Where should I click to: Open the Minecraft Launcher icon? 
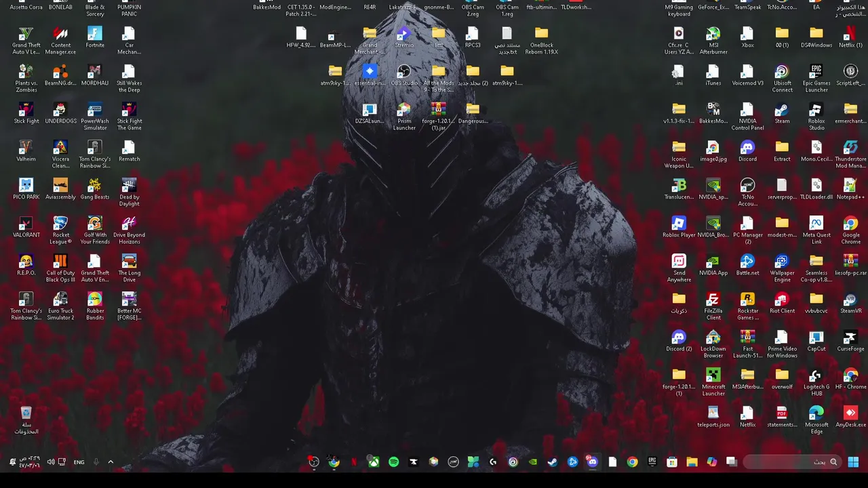(x=713, y=382)
